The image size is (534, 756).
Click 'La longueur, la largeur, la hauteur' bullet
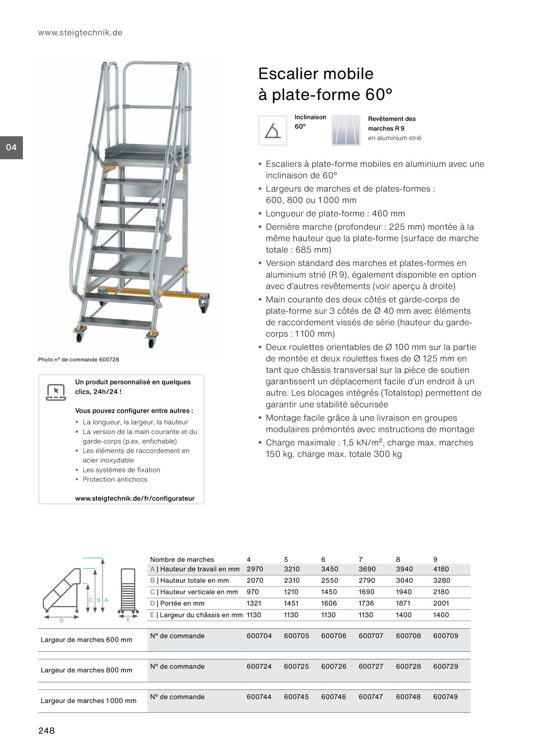click(135, 422)
